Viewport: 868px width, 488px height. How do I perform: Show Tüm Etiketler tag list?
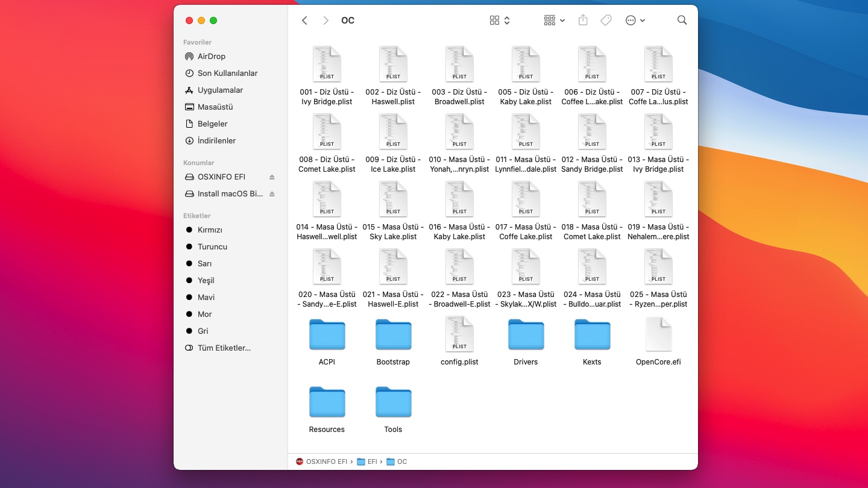224,348
